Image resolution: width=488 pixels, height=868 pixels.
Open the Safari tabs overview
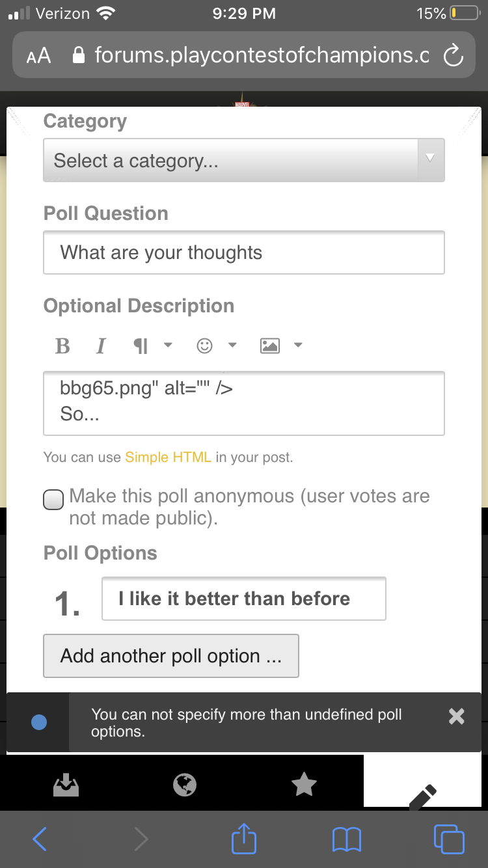pos(449,839)
